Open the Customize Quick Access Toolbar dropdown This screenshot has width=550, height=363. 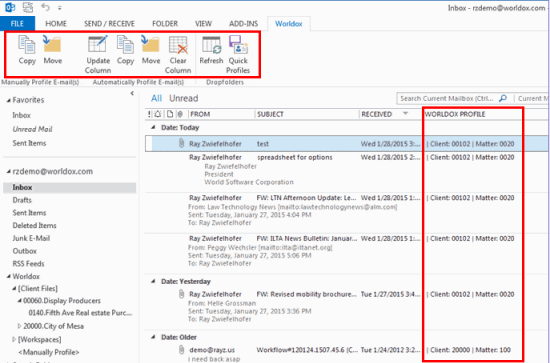coord(60,7)
